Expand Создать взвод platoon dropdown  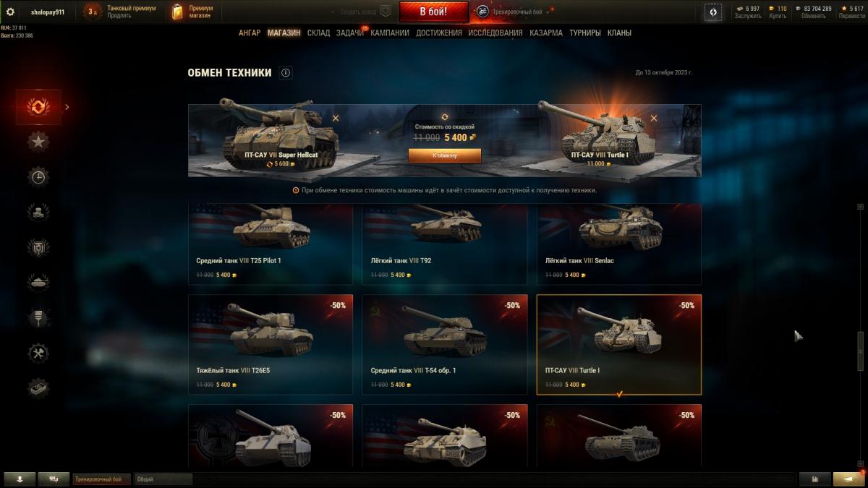click(x=361, y=12)
